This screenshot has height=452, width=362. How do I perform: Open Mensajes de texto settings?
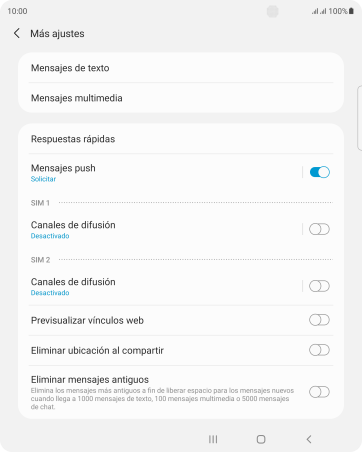(181, 68)
